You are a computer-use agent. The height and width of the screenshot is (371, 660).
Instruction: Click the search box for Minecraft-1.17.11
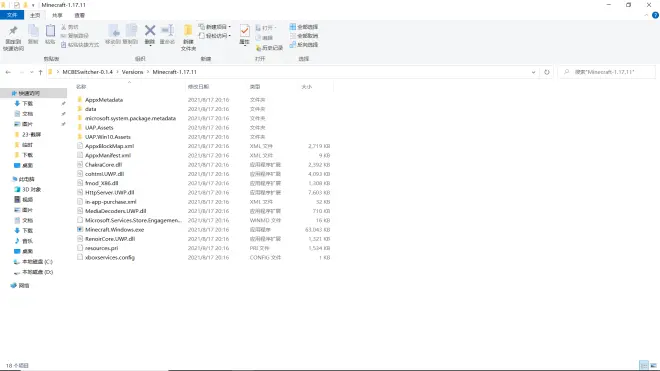pyautogui.click(x=607, y=72)
